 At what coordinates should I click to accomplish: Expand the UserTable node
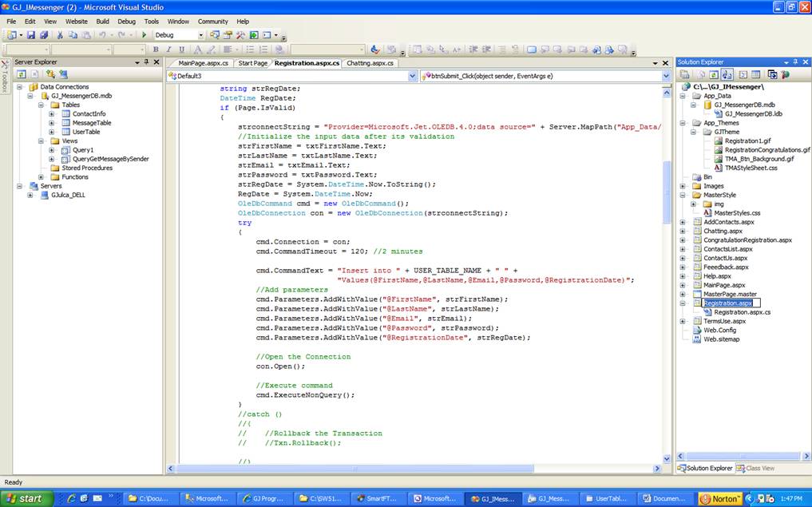point(52,133)
